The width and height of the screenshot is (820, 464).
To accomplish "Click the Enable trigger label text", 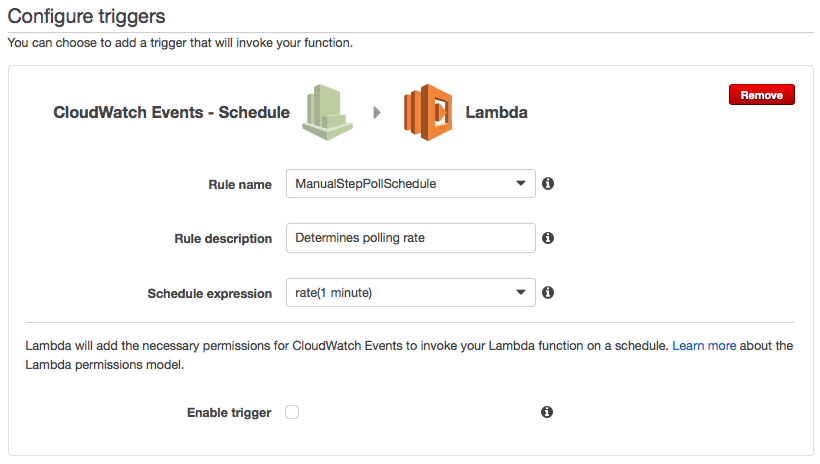I will 229,413.
